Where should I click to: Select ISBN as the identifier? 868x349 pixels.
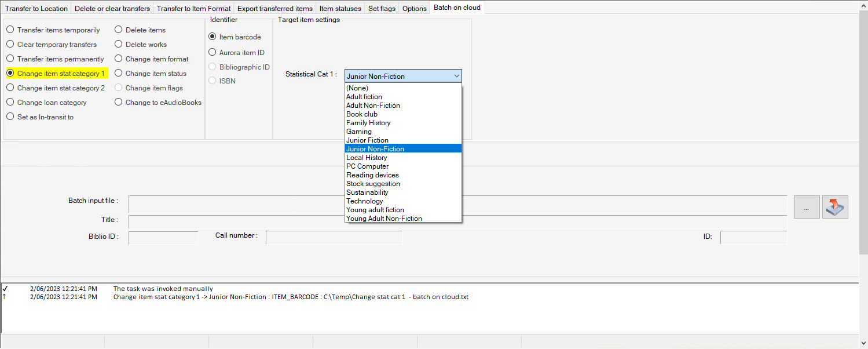pyautogui.click(x=212, y=81)
